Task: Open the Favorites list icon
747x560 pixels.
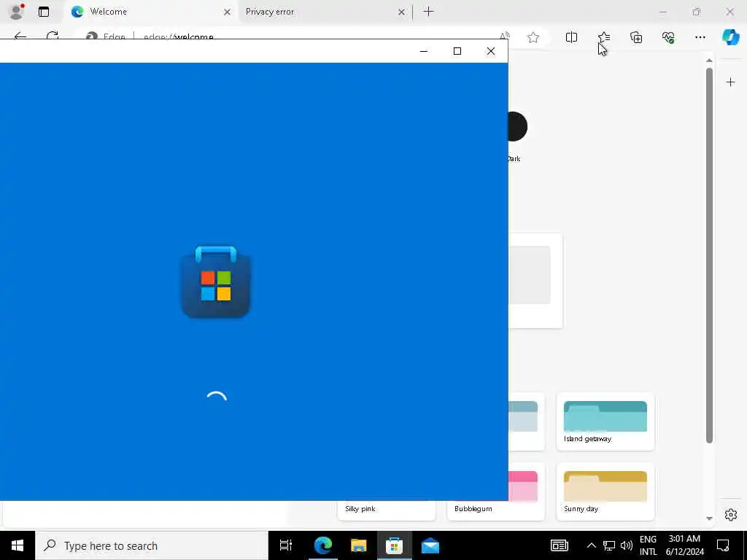Action: [603, 37]
